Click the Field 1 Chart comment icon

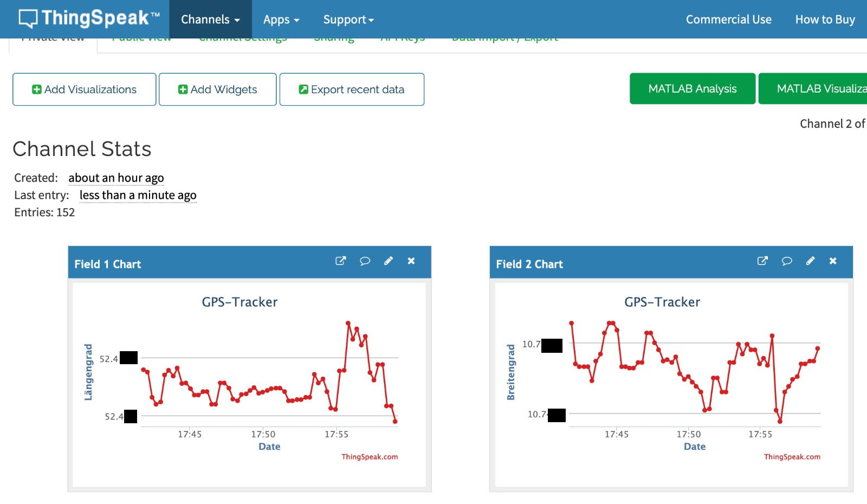pyautogui.click(x=365, y=261)
